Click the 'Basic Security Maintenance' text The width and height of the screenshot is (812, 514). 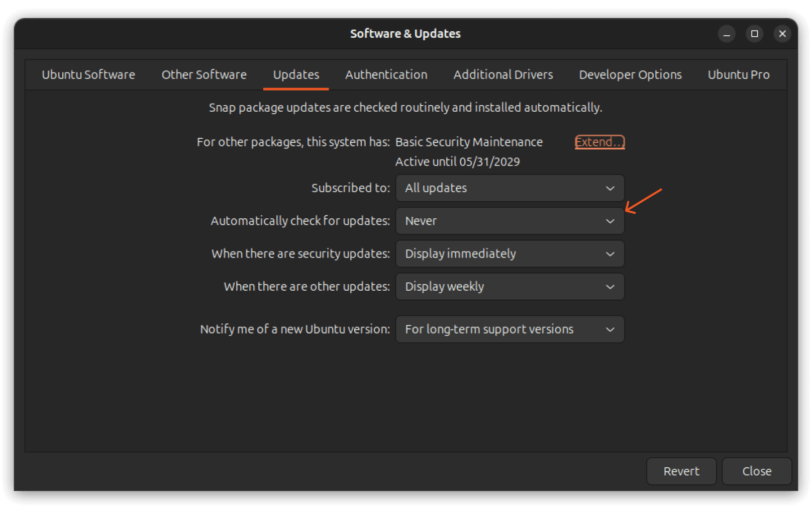click(x=469, y=142)
